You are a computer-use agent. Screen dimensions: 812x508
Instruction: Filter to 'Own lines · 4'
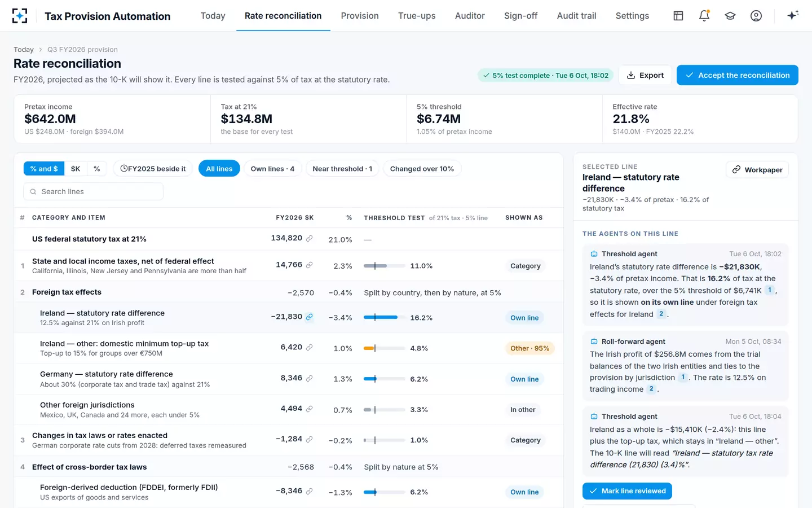coord(272,169)
